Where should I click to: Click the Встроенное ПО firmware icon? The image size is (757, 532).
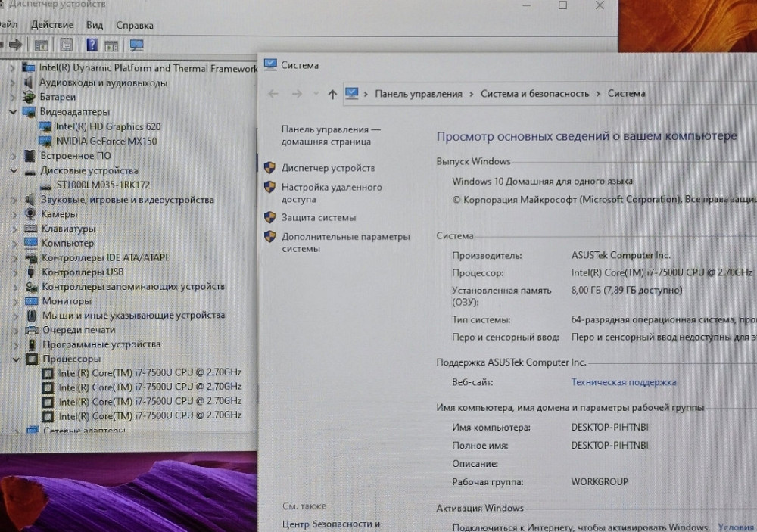pos(30,155)
